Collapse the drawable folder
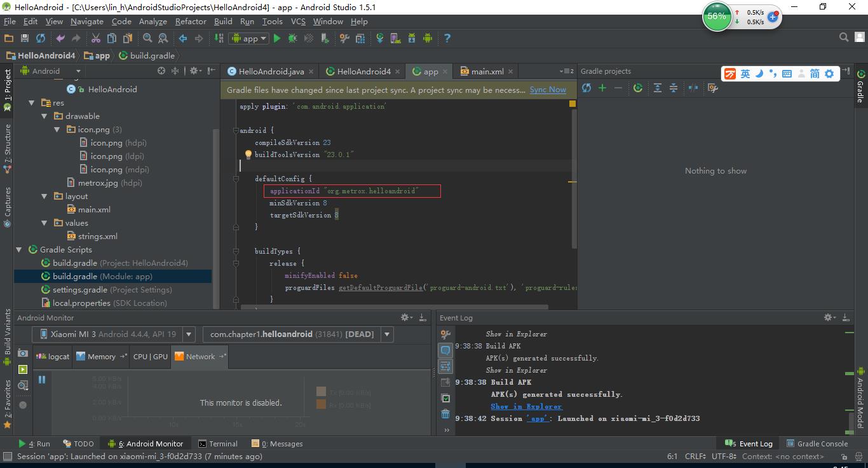The height and width of the screenshot is (468, 868). click(x=44, y=116)
